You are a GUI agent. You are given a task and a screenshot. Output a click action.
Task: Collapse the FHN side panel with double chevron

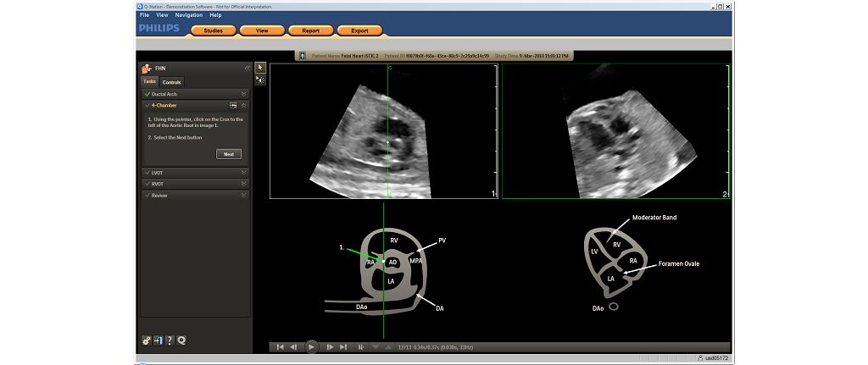247,68
